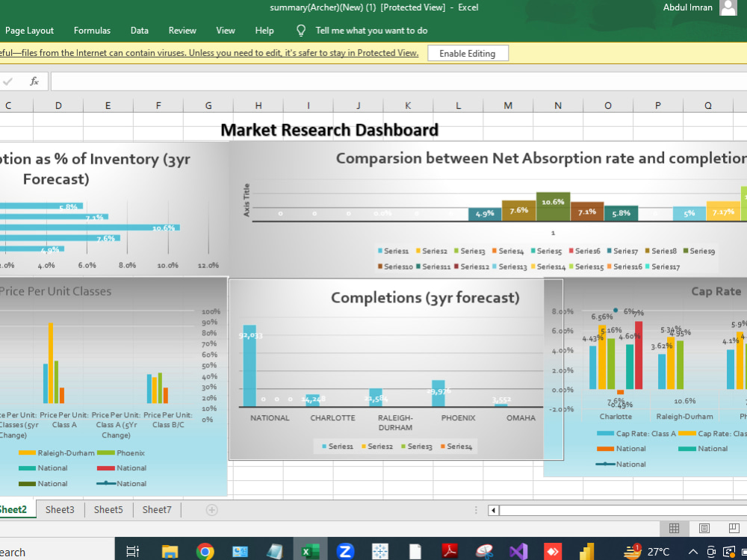
Task: Switch to the Review ribbon tab
Action: [x=182, y=31]
